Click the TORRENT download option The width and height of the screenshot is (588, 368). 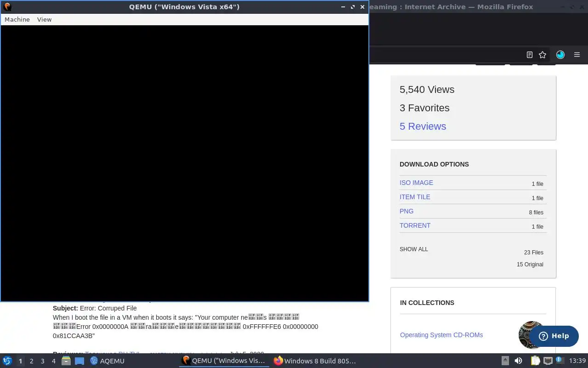click(415, 225)
